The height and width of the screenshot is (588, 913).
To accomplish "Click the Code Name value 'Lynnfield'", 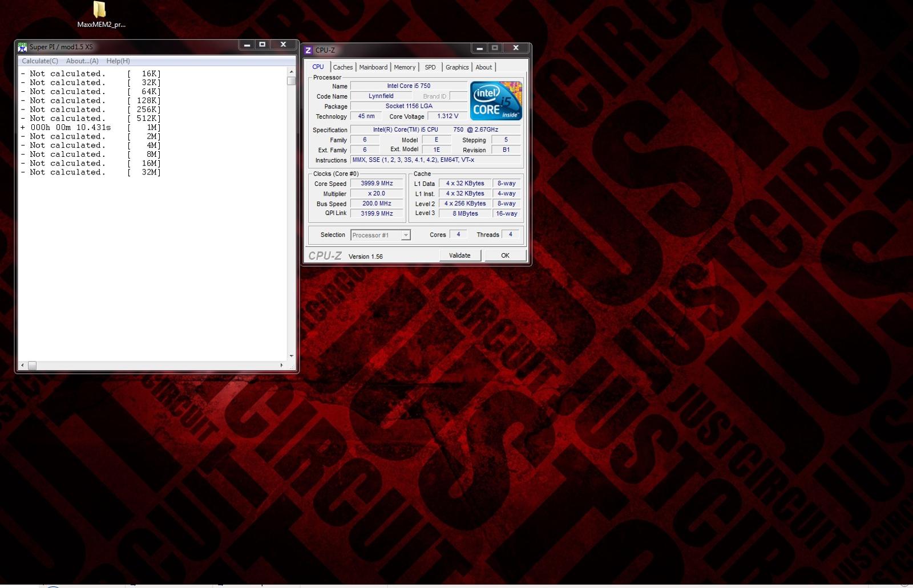I will (x=381, y=96).
